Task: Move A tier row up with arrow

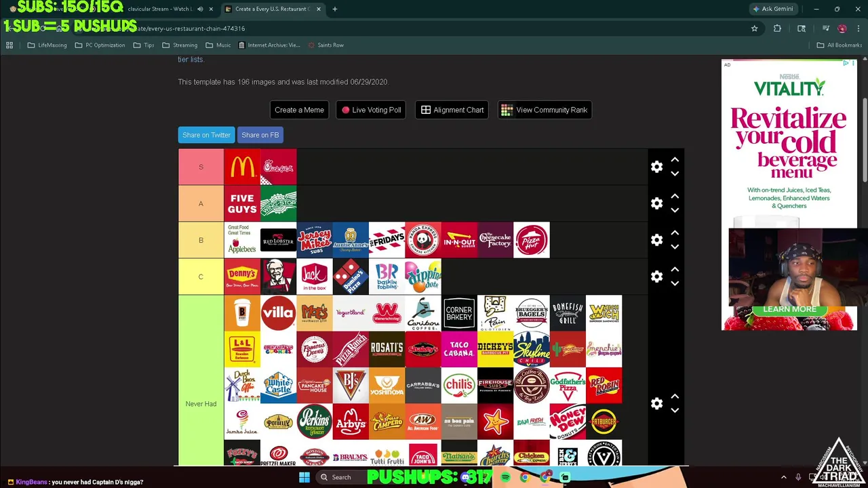Action: pos(675,197)
